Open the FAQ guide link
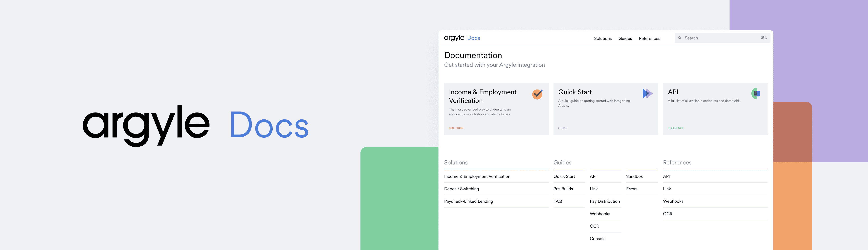Image resolution: width=868 pixels, height=250 pixels. 558,201
